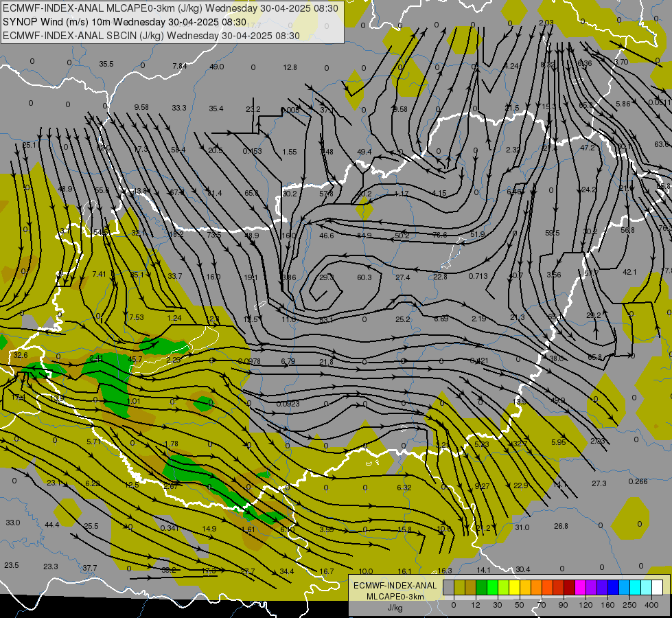Screen dimensions: 672x618
Task: Click the map value 78.6
Action: coord(440,235)
